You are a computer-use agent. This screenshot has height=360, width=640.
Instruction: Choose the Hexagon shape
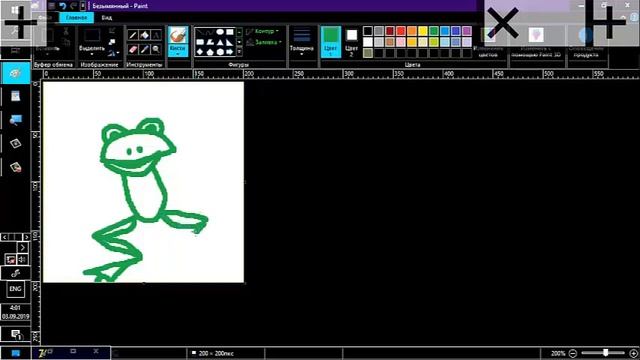pyautogui.click(x=220, y=52)
